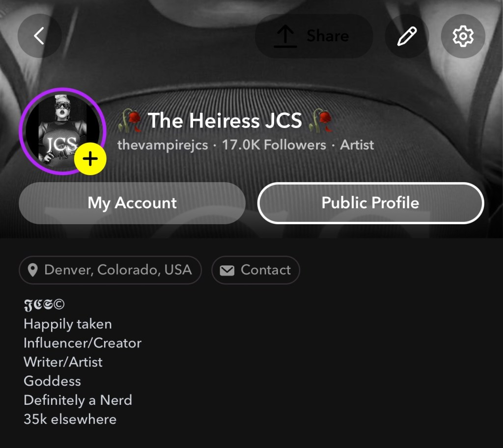Select the Denver, Colorado, USA location text
The width and height of the screenshot is (503, 448).
pyautogui.click(x=118, y=270)
